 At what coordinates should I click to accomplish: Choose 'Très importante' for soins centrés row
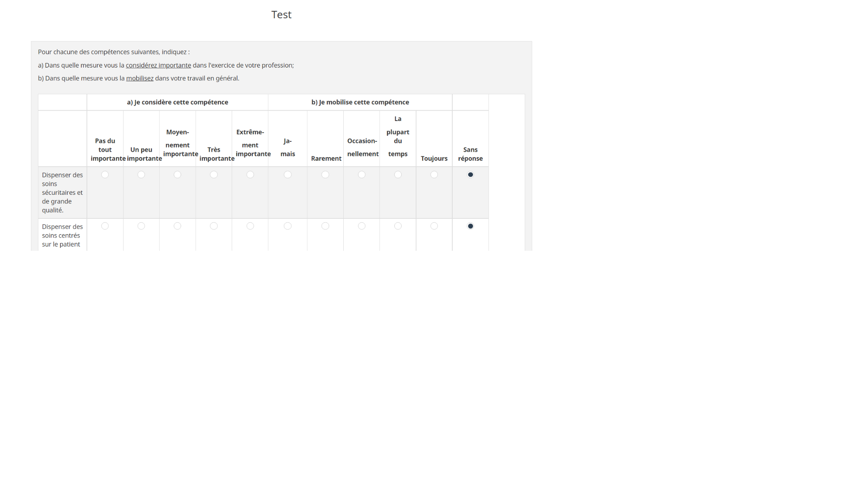pos(213,226)
